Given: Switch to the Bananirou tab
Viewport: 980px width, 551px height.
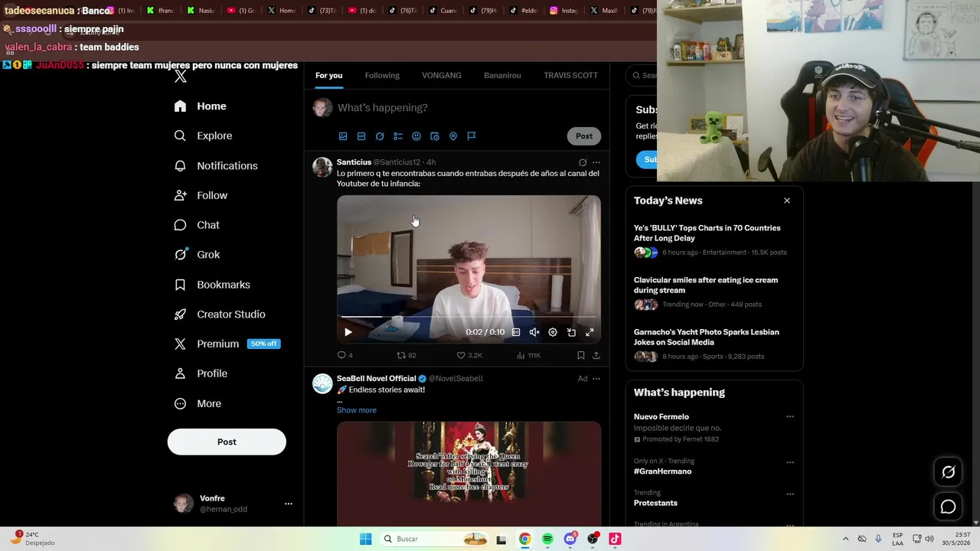Looking at the screenshot, I should click(x=502, y=75).
